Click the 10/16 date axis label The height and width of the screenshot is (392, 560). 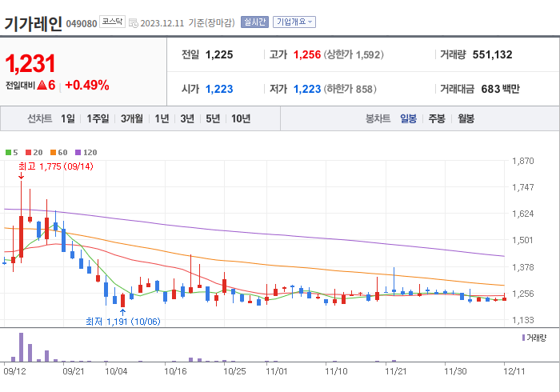[175, 372]
